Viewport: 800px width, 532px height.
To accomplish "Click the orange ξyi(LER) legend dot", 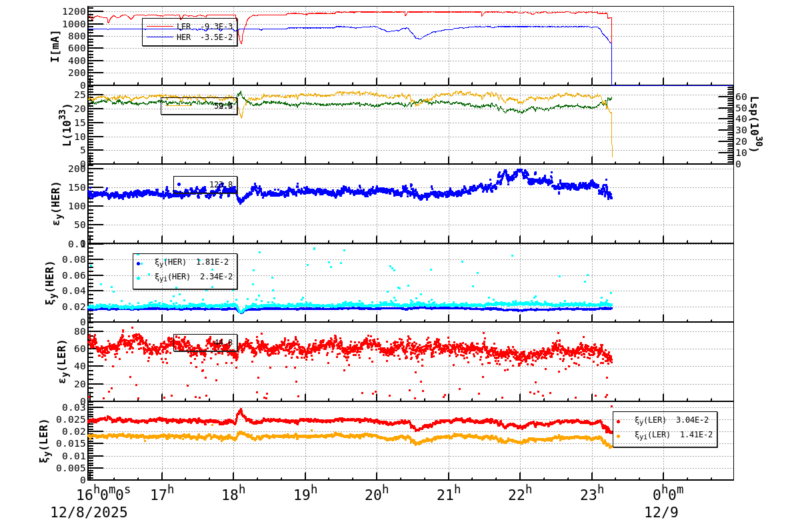I will (618, 436).
